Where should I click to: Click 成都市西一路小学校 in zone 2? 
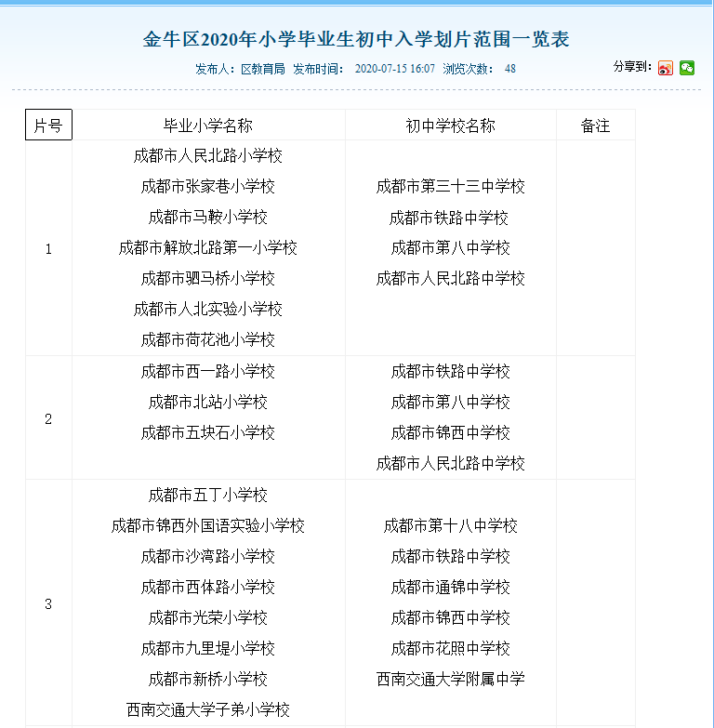pos(208,371)
